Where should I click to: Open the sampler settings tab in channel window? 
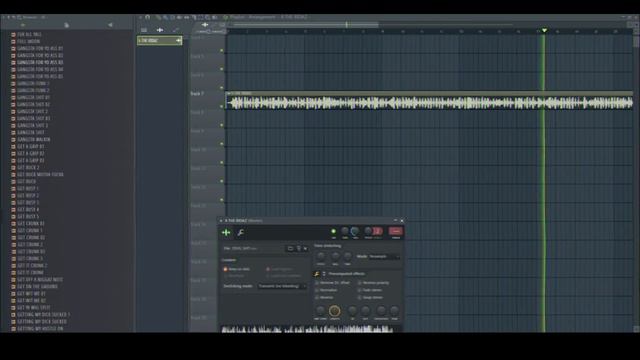pyautogui.click(x=226, y=232)
